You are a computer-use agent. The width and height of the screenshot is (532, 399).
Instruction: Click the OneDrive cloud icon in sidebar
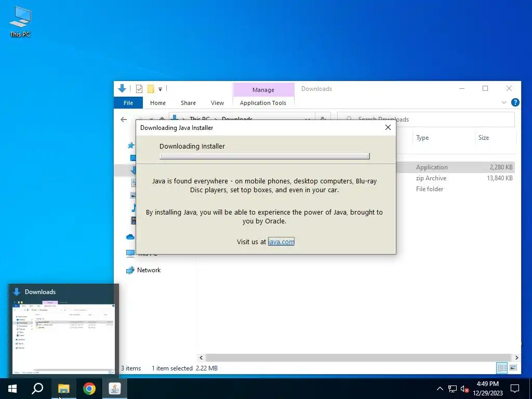(130, 237)
